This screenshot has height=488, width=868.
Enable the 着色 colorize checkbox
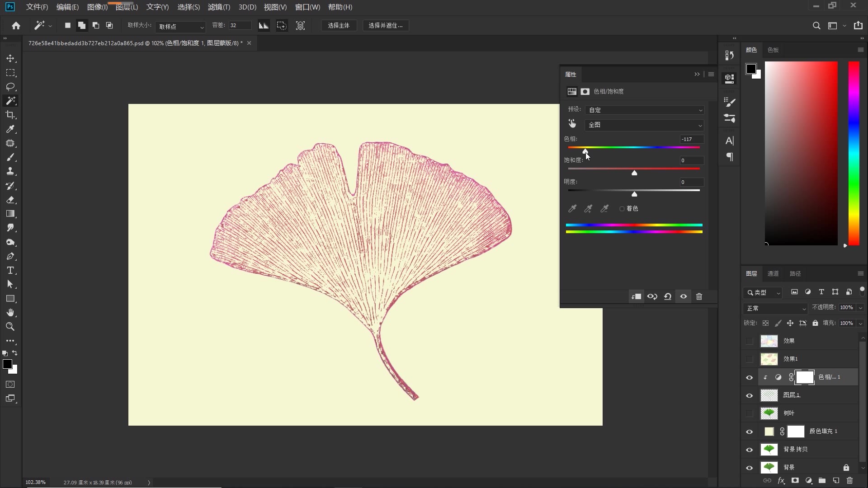pos(622,209)
